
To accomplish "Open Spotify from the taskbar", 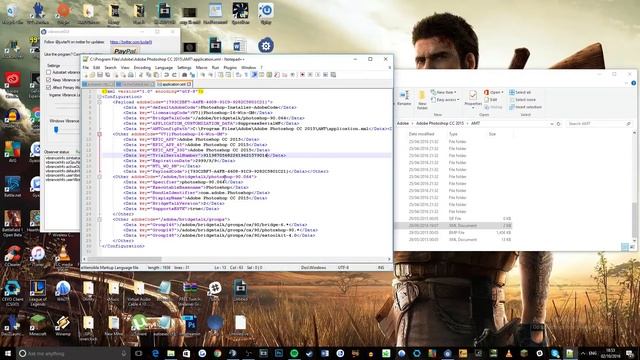I will click(x=294, y=353).
